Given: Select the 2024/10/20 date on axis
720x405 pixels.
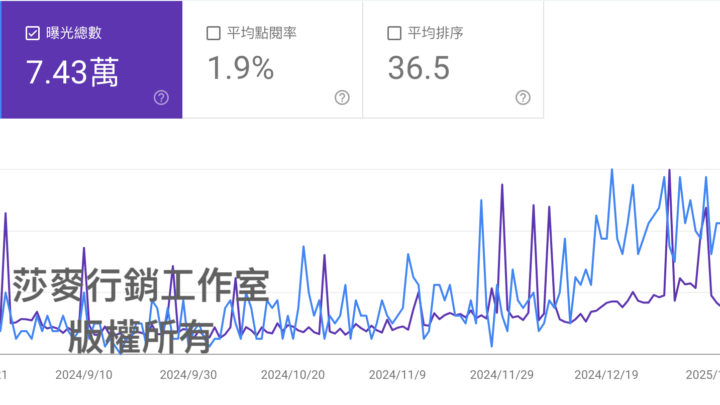Looking at the screenshot, I should tap(293, 375).
